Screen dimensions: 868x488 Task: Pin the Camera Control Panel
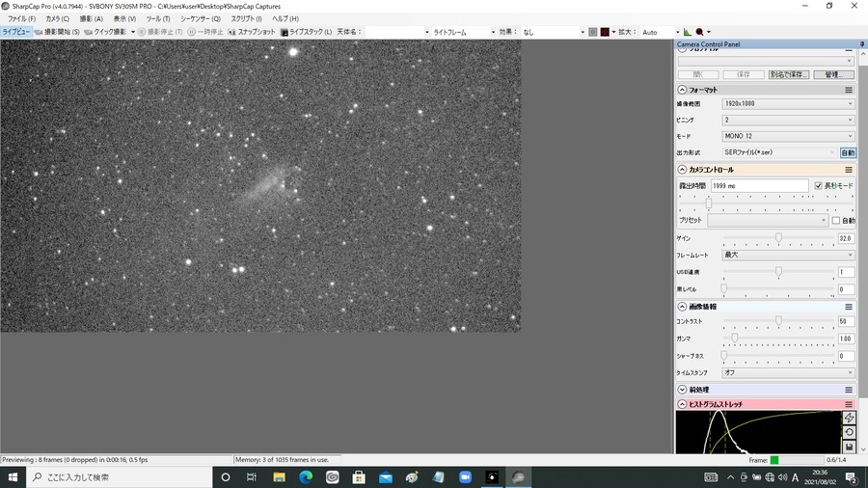(862, 43)
